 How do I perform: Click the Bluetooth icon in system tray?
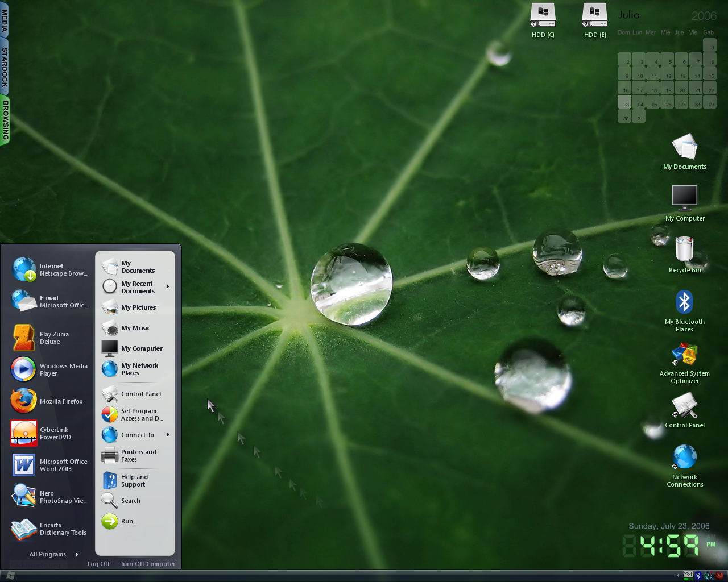coord(698,576)
